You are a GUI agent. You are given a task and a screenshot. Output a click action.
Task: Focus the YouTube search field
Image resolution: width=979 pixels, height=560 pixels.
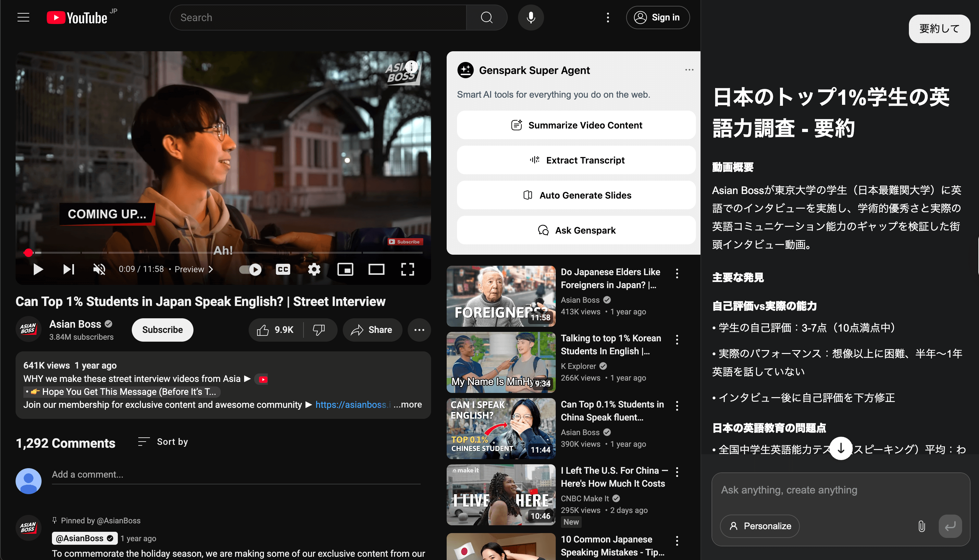pos(318,17)
